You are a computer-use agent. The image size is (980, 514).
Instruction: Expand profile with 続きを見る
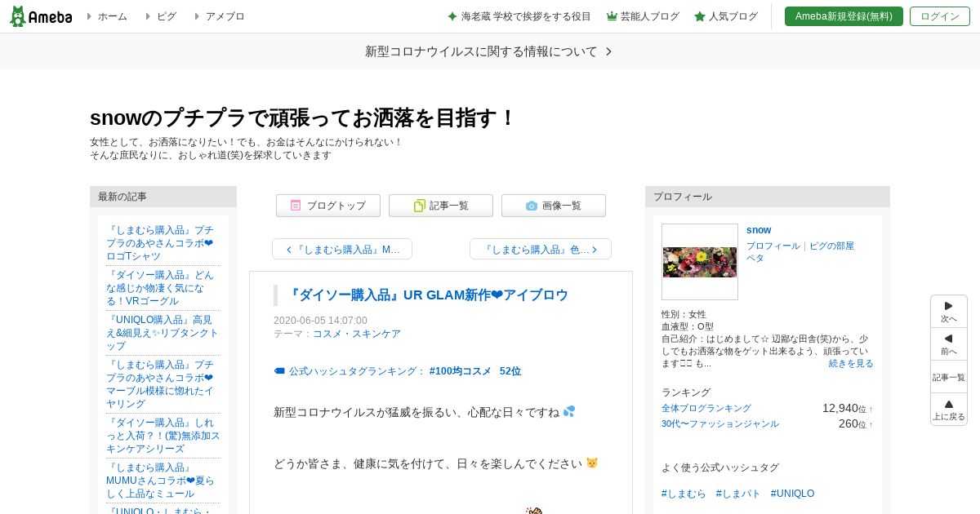coord(851,363)
